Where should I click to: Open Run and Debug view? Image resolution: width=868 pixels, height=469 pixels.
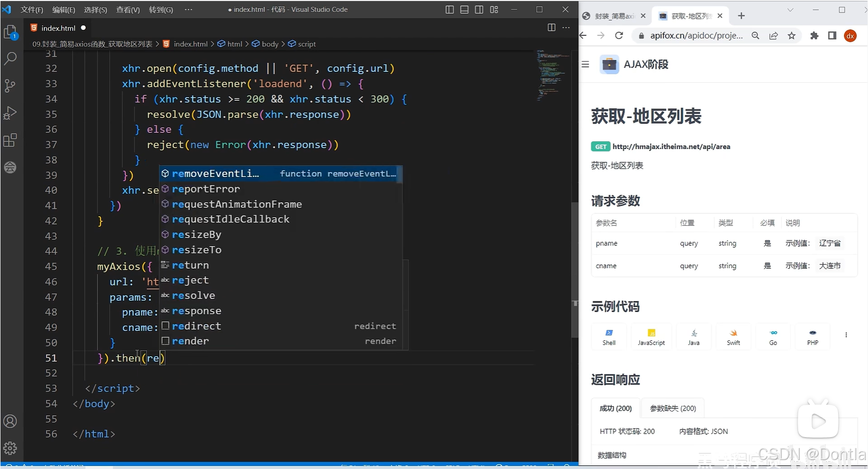pos(10,113)
